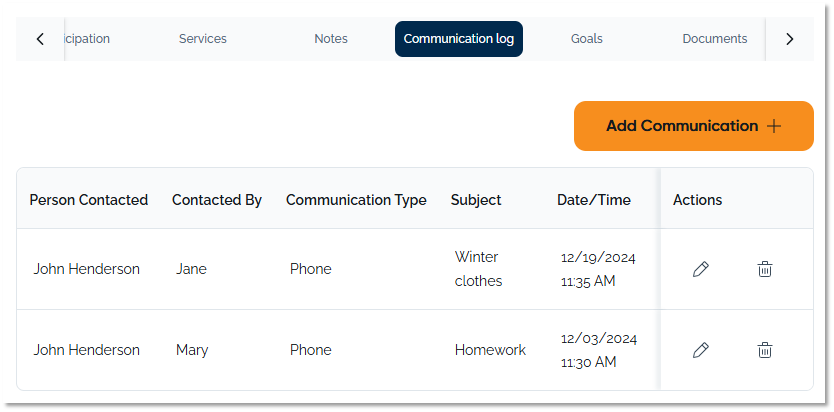
Task: Open the Documents tab
Action: click(714, 39)
